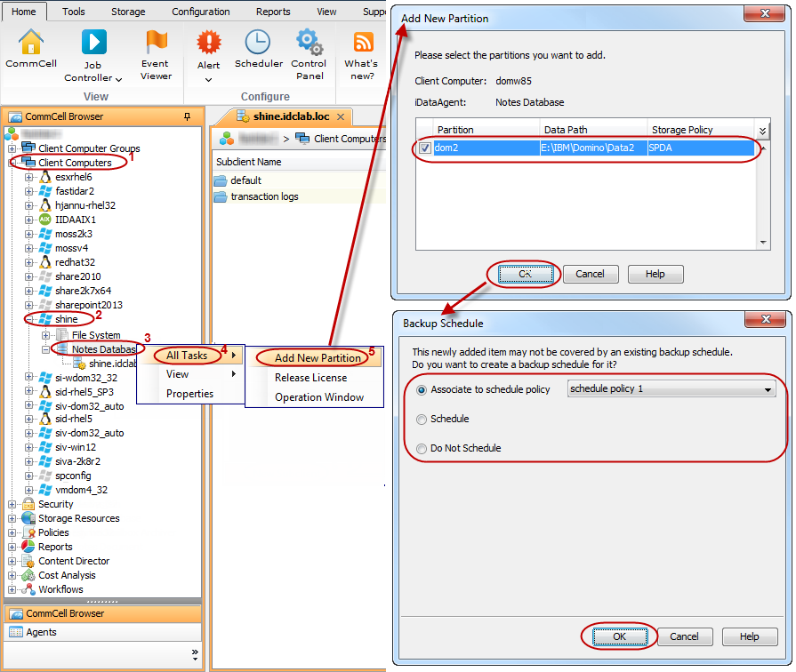796x672 pixels.
Task: Switch to the Storage ribbon tab
Action: (128, 12)
